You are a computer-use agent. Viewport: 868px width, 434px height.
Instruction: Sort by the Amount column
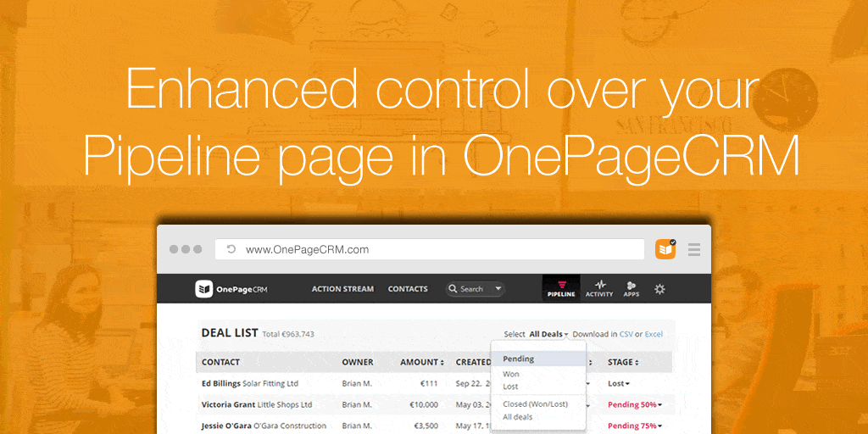[x=422, y=362]
